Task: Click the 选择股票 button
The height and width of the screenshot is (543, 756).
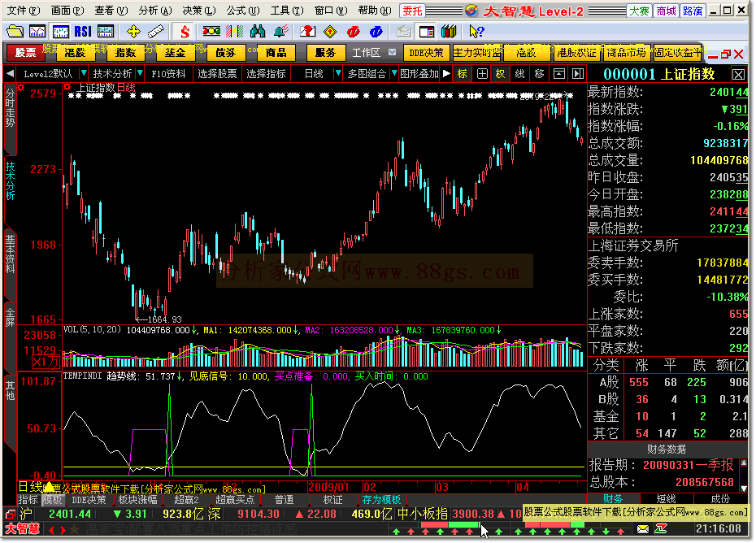Action: [x=217, y=74]
